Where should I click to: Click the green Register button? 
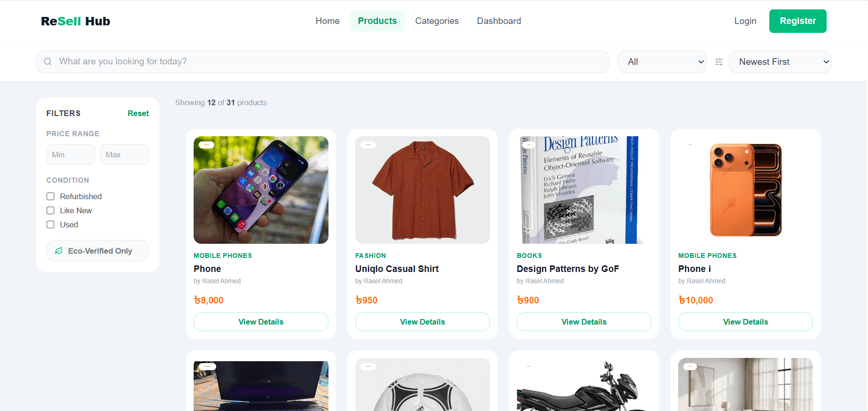pos(798,21)
